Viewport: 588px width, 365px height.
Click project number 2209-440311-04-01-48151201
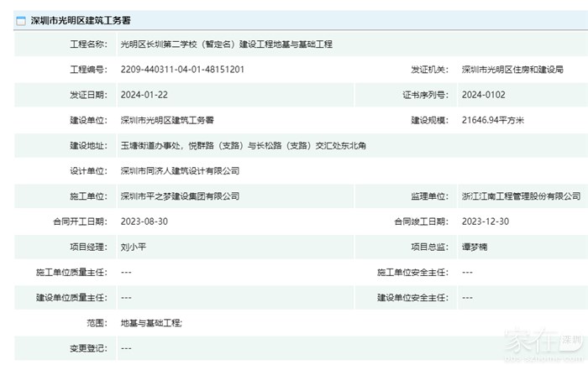tap(182, 69)
